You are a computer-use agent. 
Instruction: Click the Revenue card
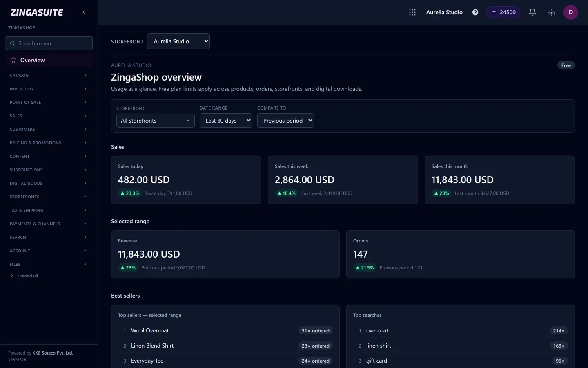225,254
